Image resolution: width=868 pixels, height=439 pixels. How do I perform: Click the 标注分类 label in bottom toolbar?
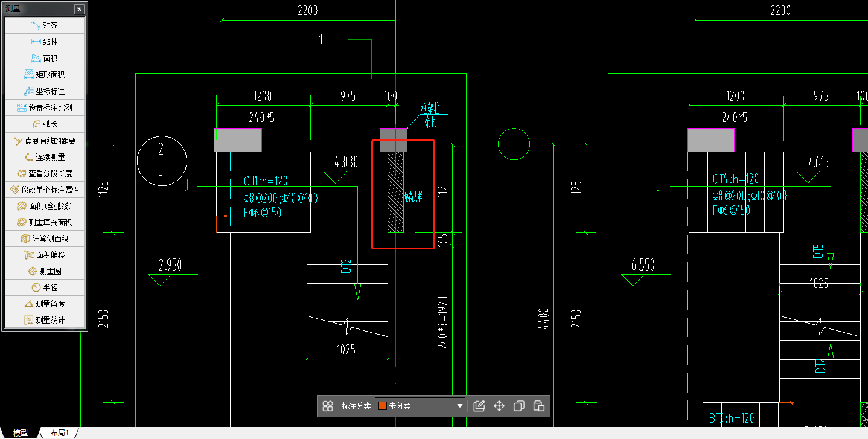356,406
